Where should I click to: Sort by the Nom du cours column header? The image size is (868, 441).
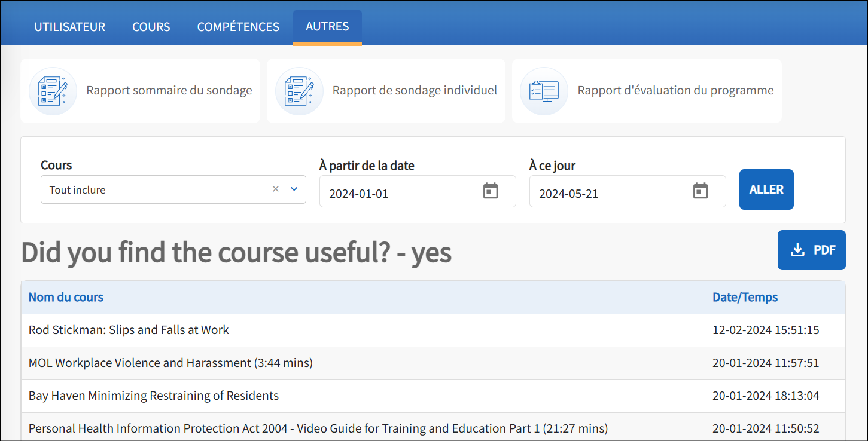(65, 297)
